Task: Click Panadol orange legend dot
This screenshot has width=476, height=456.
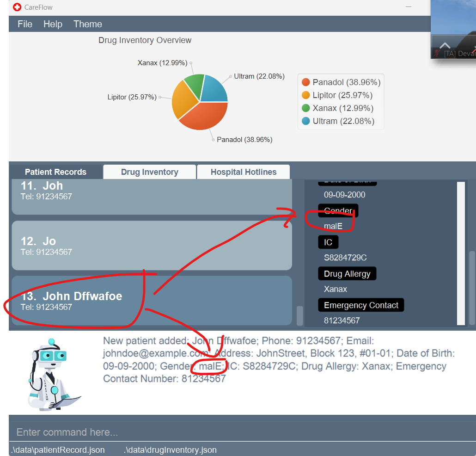Action: 305,82
